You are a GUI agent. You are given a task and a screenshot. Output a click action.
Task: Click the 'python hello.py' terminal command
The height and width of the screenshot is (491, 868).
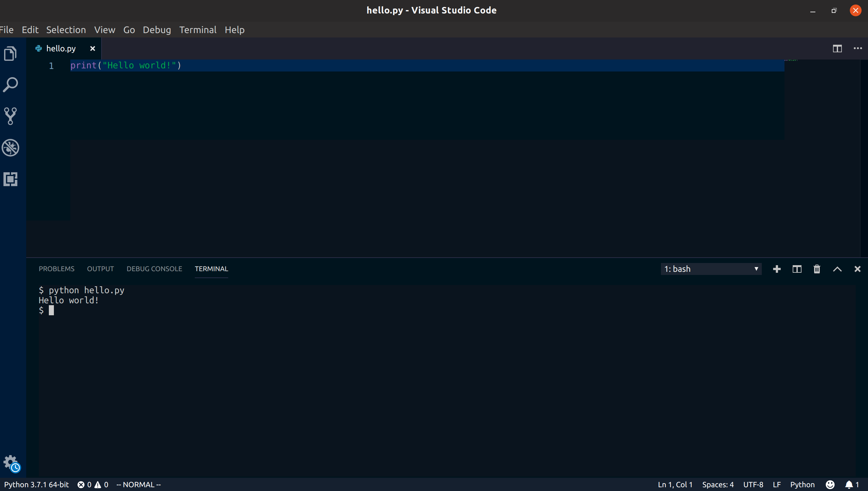coord(86,290)
